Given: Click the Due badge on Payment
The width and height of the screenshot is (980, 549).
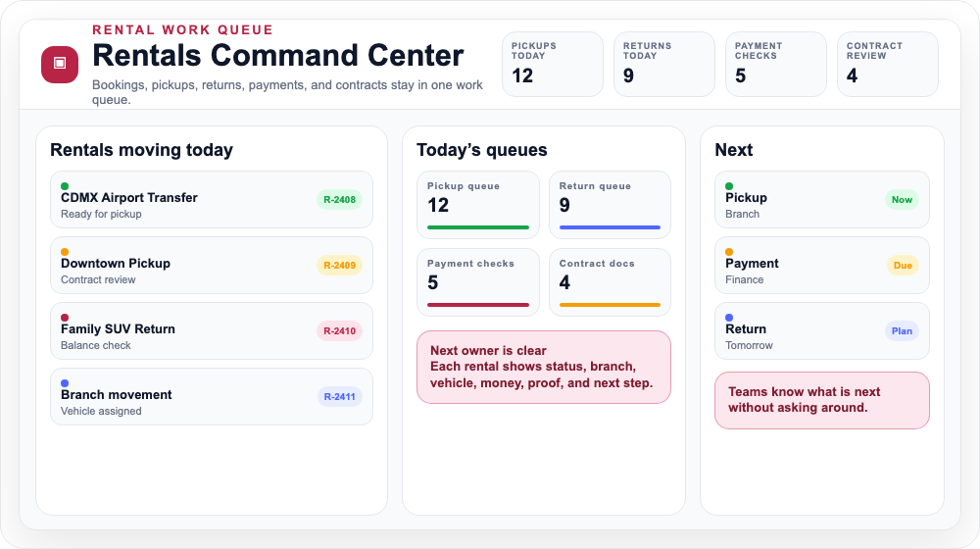Looking at the screenshot, I should 903,265.
